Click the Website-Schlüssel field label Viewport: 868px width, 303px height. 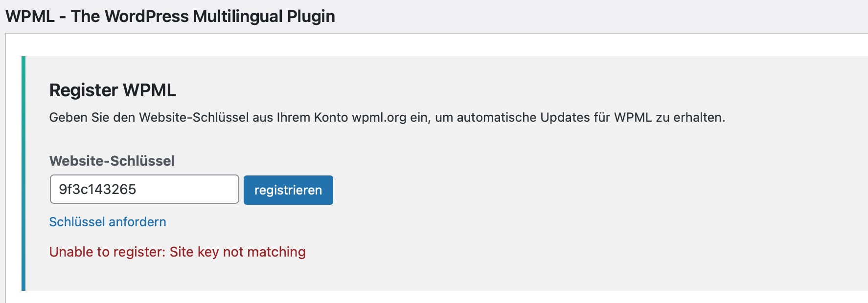pos(112,161)
